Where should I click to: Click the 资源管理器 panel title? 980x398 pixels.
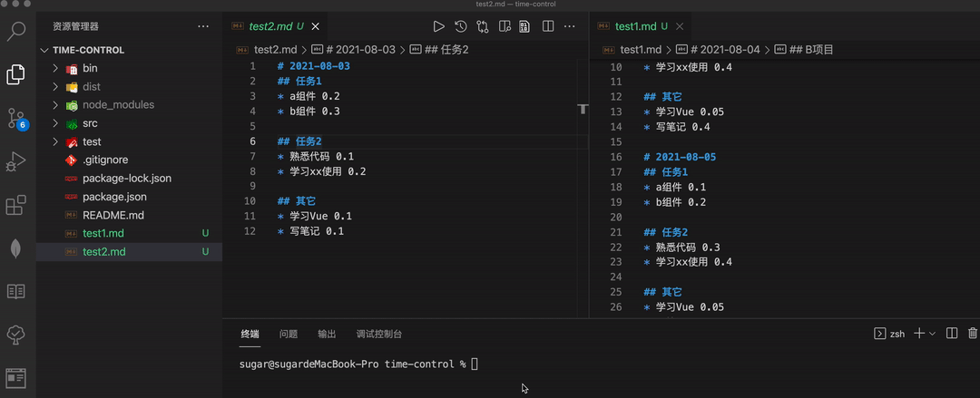pyautogui.click(x=75, y=26)
